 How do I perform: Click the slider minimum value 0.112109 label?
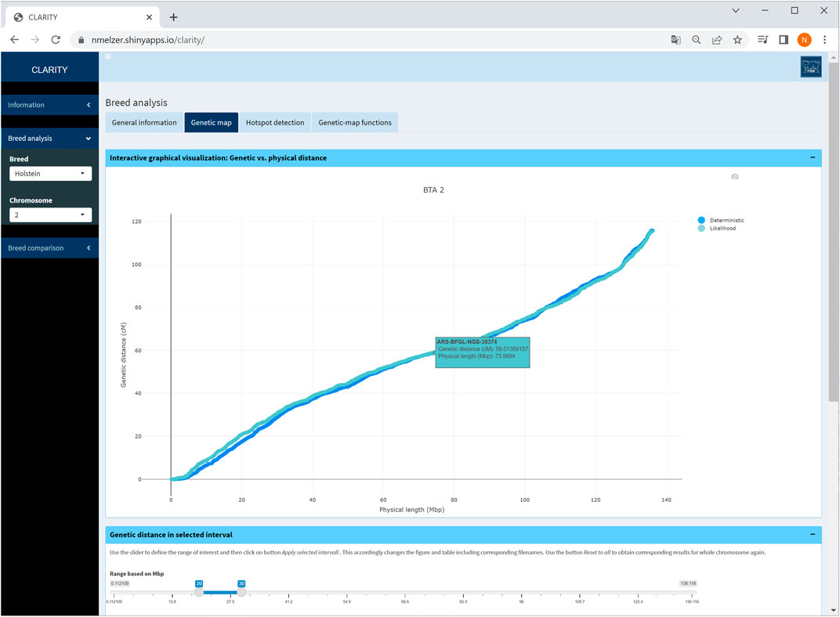click(119, 583)
